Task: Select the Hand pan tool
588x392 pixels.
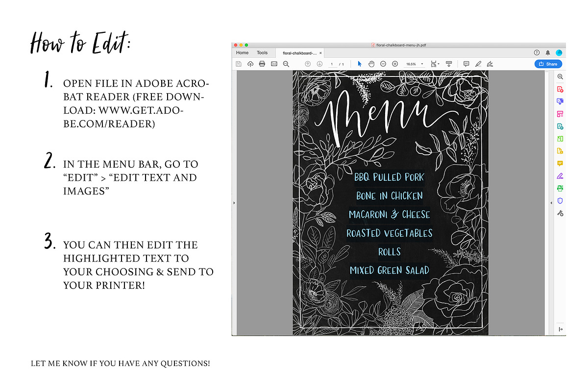Action: click(371, 64)
